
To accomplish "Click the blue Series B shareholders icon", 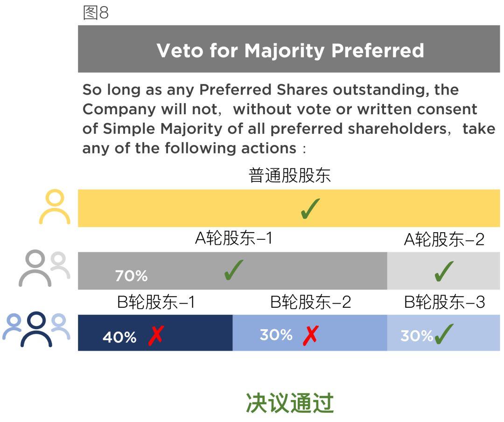I will click(36, 329).
